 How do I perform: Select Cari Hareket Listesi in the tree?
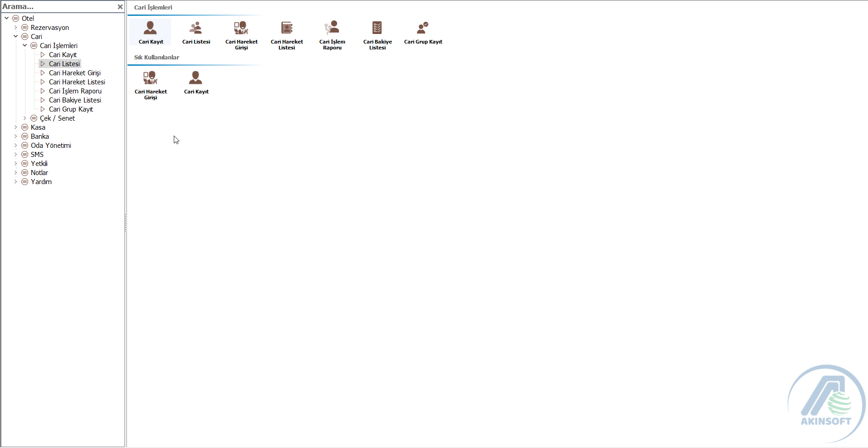77,82
